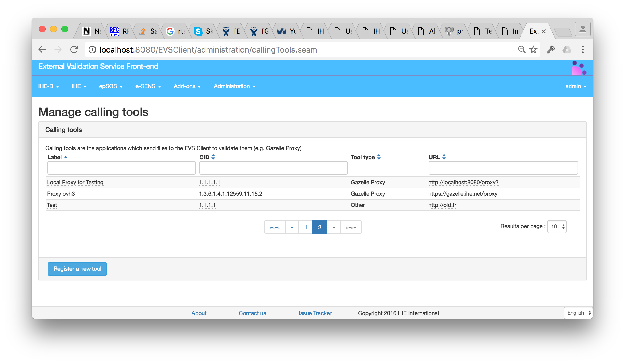Open the epSOS menu

click(110, 86)
